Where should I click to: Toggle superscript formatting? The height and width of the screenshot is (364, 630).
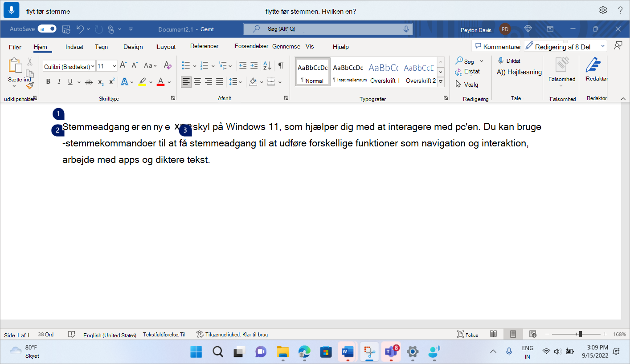point(112,82)
